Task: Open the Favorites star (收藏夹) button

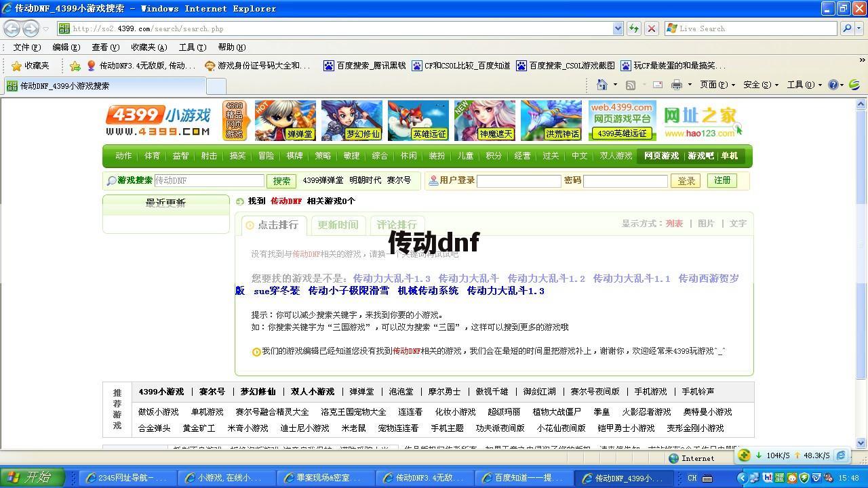Action: (x=30, y=66)
